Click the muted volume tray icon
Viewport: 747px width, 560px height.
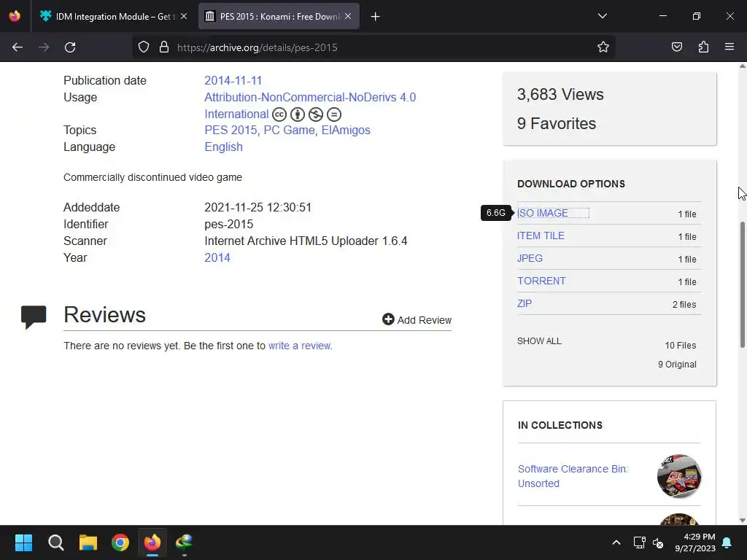click(659, 542)
